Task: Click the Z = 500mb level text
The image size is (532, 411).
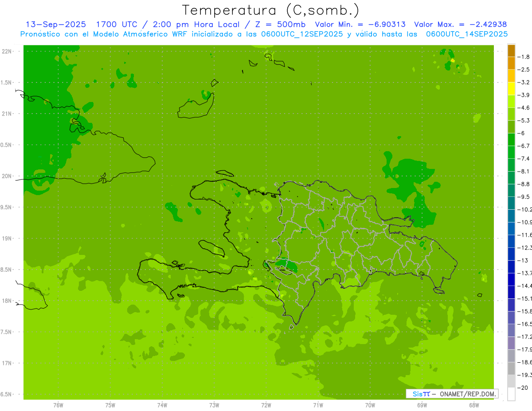Action: 279,24
